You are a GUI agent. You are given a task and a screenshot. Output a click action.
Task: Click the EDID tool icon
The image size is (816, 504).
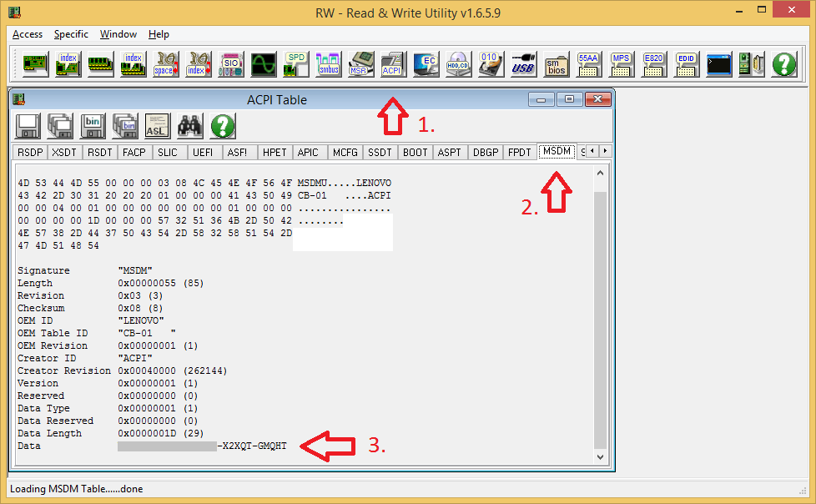point(686,64)
